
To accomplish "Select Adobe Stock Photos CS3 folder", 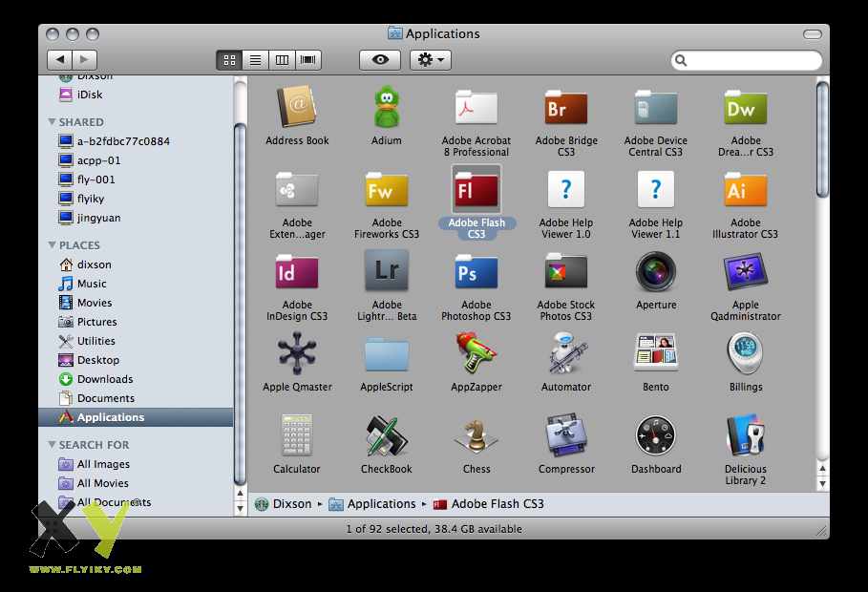I will coord(565,271).
